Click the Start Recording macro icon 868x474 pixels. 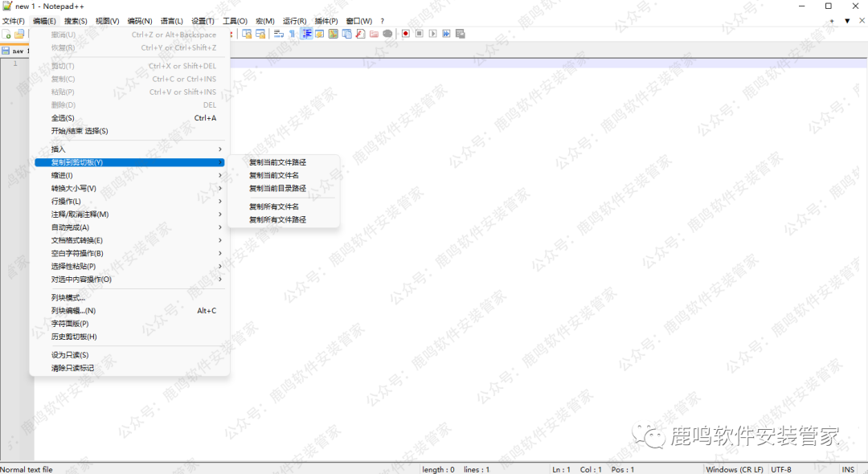[x=405, y=34]
